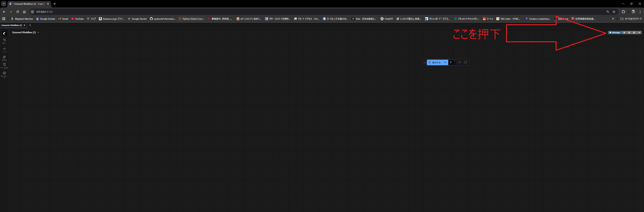Click the star icon beside Manager
Viewport: 644px width, 212px height.
tap(624, 33)
